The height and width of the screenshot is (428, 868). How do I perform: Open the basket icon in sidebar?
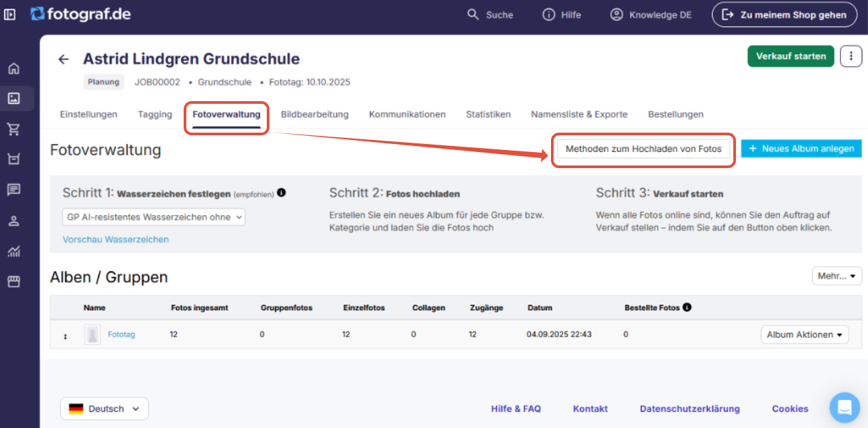13,159
